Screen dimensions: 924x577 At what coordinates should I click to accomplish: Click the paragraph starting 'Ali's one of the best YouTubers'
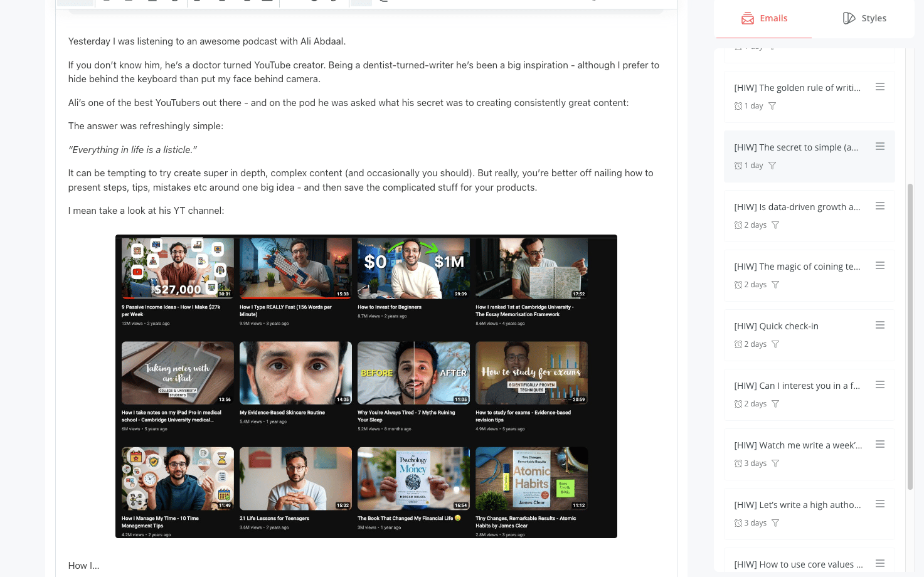(x=348, y=103)
